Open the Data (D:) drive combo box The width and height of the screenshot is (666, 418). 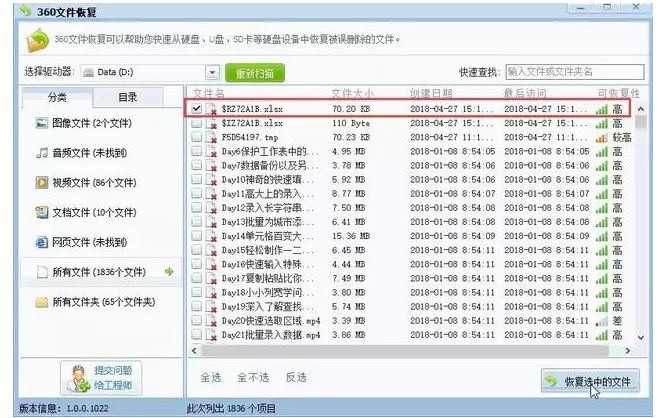click(150, 73)
